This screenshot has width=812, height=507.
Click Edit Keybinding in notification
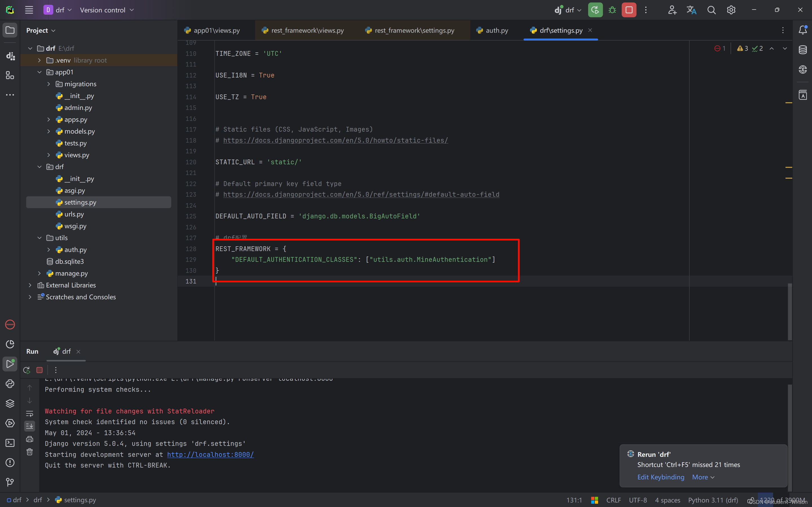pyautogui.click(x=660, y=477)
